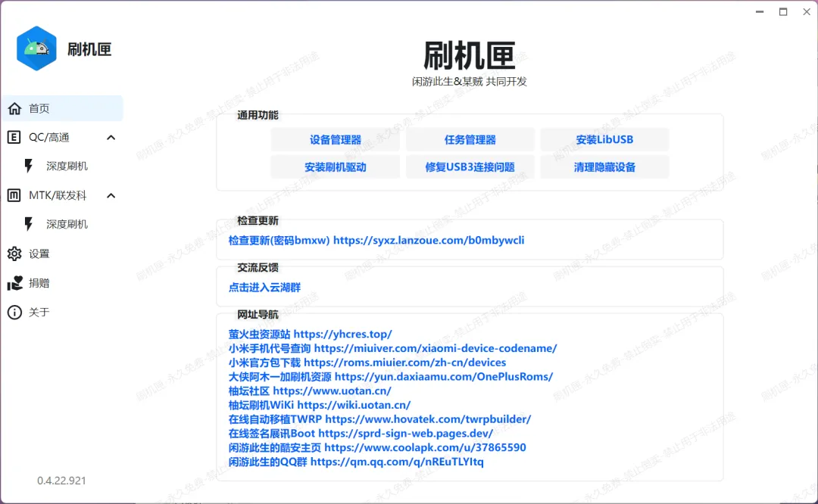Select the QC/高通 menu label

[49, 137]
